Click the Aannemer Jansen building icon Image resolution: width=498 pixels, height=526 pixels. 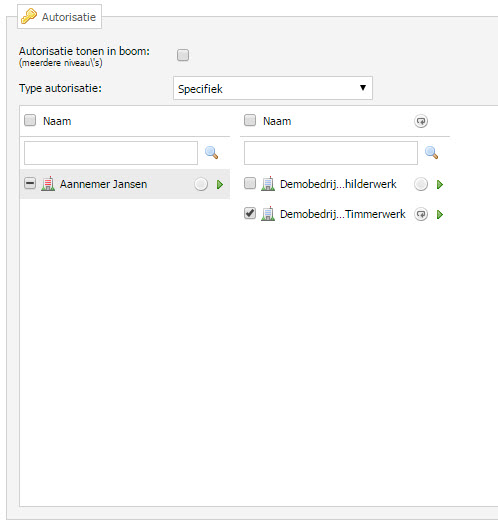48,184
